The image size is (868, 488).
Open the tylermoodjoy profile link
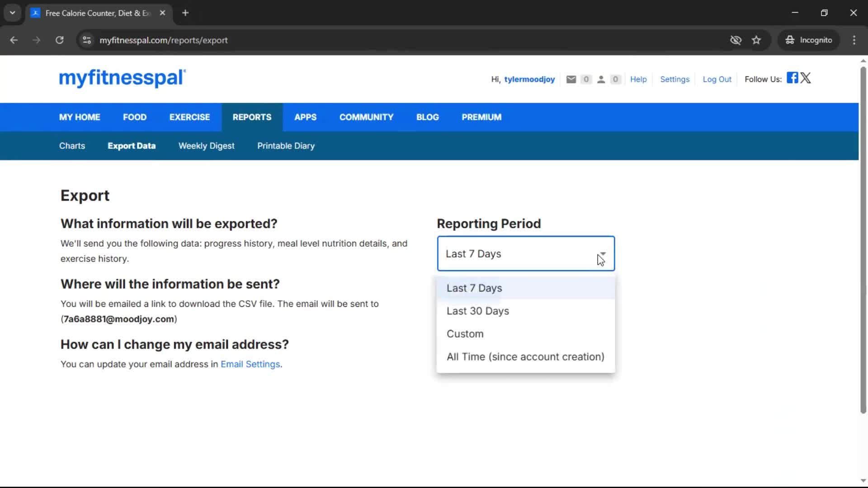point(529,80)
